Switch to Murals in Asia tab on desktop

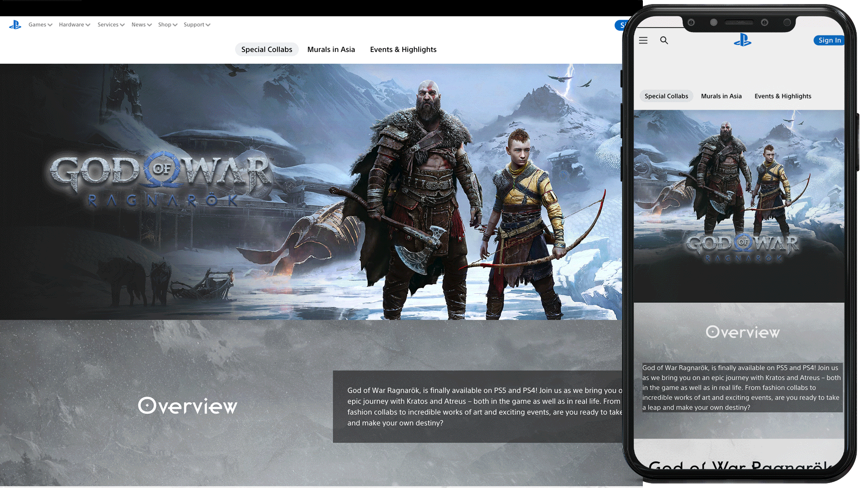pos(331,50)
